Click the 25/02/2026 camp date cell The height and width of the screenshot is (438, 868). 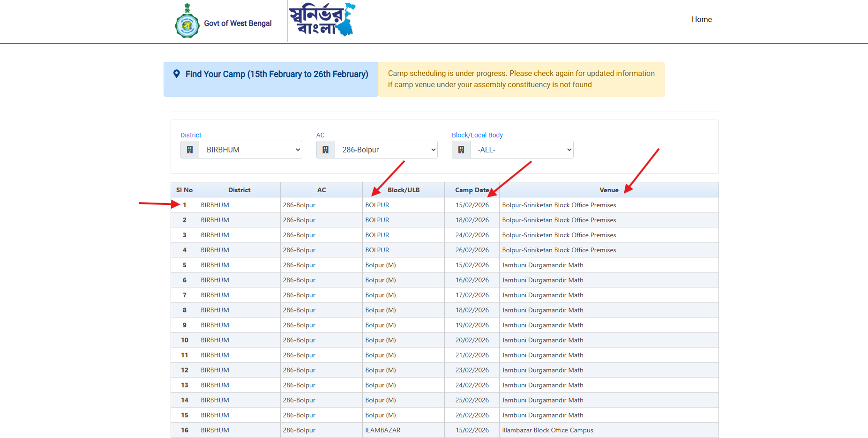coord(472,400)
